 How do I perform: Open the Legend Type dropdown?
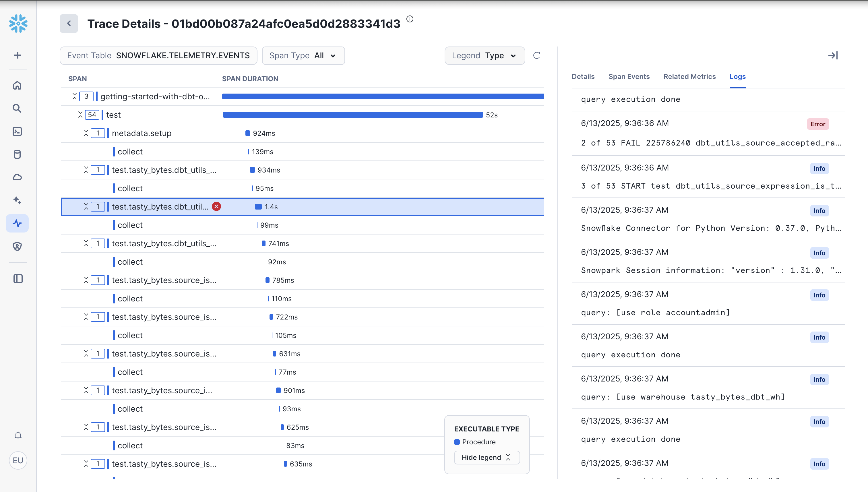coord(485,55)
